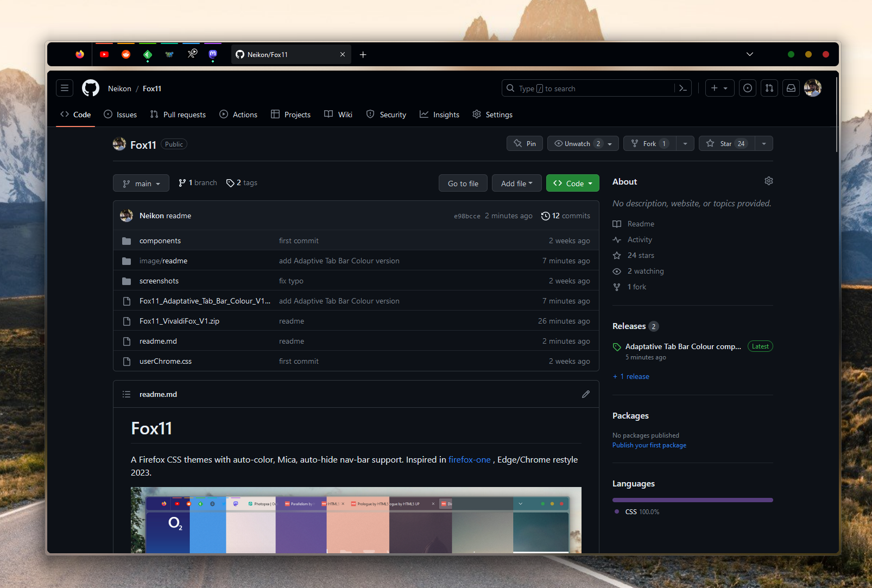The height and width of the screenshot is (588, 872).
Task: Open Fox11_VivaldiFox_V1.zip file
Action: (179, 321)
